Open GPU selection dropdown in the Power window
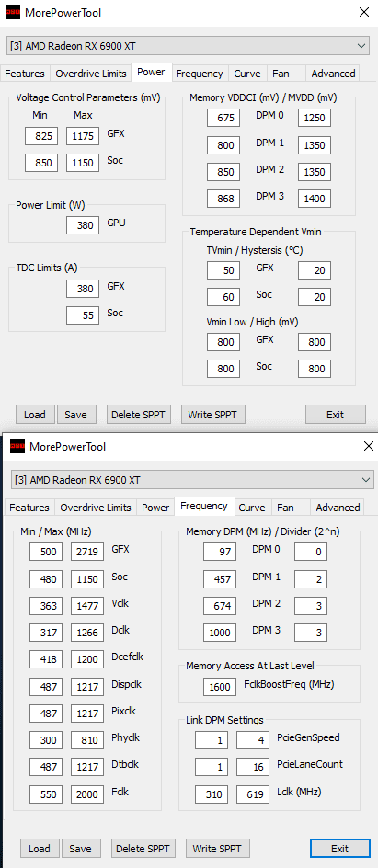The height and width of the screenshot is (868, 378). pyautogui.click(x=189, y=45)
